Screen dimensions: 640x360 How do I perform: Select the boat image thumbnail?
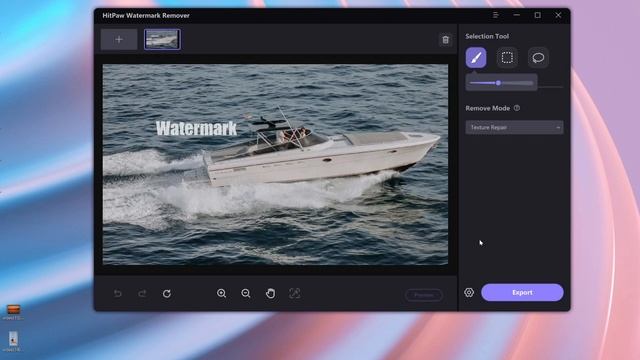[162, 40]
